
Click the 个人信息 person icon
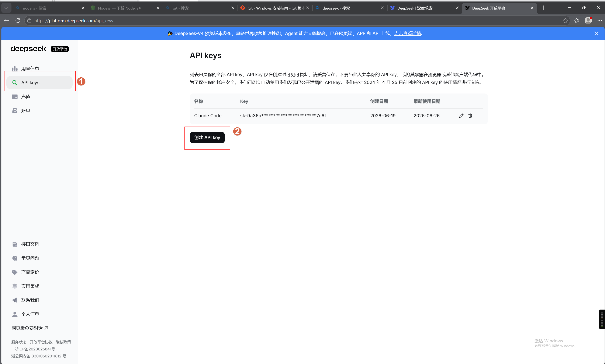tap(15, 314)
